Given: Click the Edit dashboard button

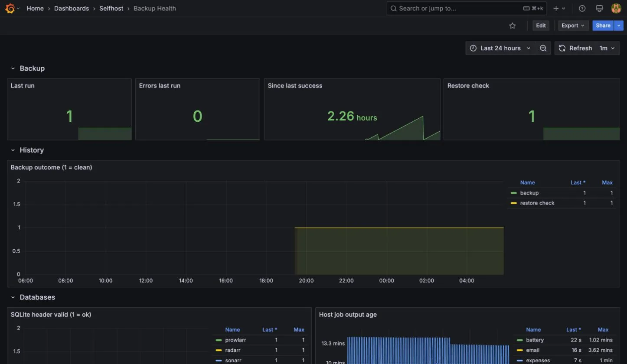Looking at the screenshot, I should (x=541, y=26).
